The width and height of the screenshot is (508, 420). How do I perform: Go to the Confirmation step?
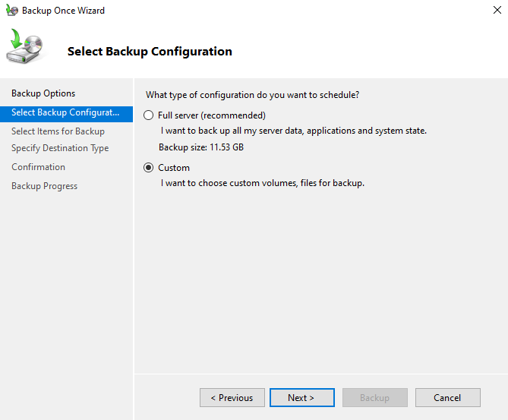(38, 167)
